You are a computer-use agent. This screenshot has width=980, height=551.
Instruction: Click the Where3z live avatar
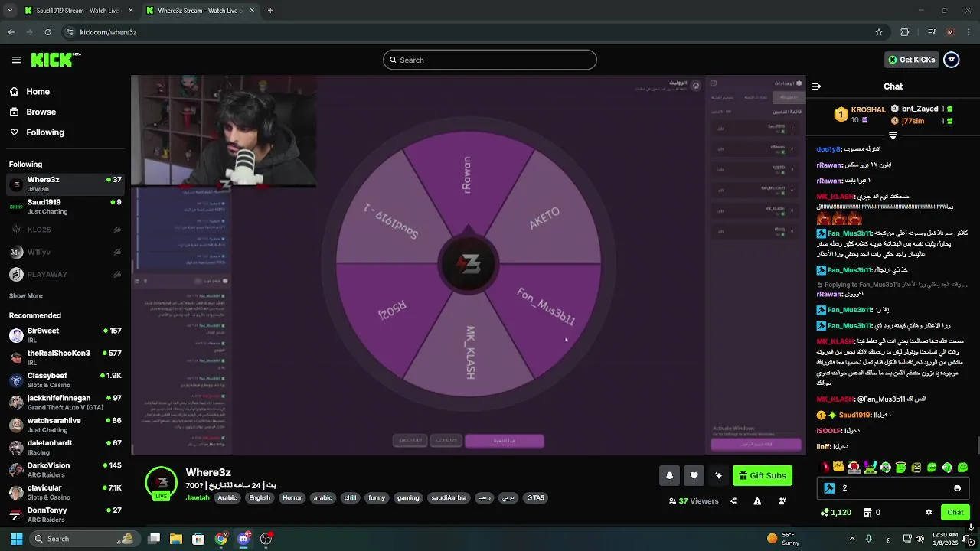click(x=161, y=483)
